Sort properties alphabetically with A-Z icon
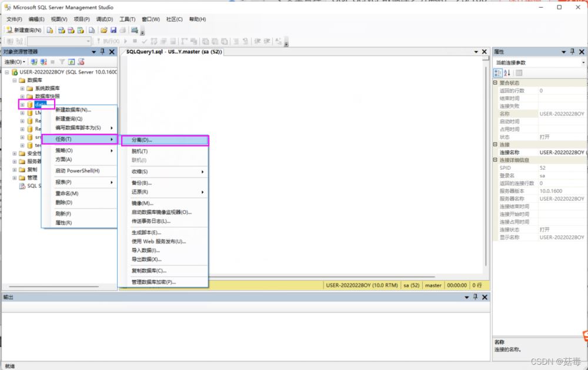Viewport: 588px width, 370px height. [507, 73]
